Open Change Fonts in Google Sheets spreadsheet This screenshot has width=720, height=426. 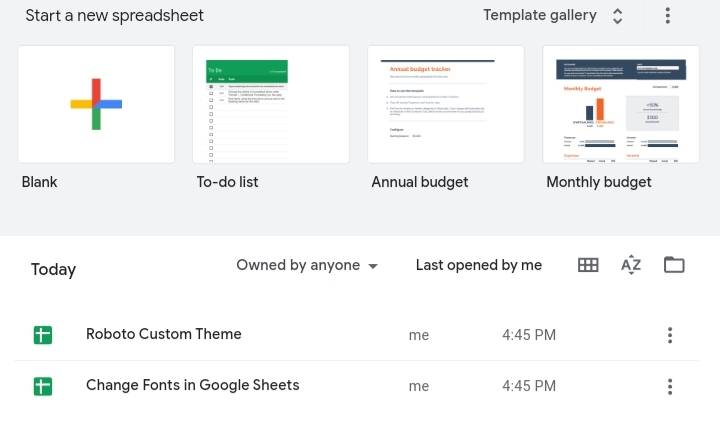[x=192, y=385]
